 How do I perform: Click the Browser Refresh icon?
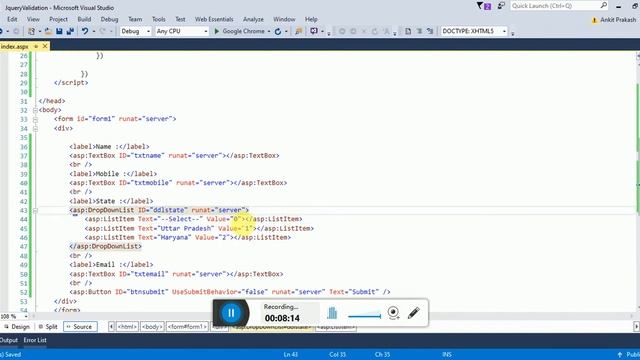click(x=278, y=31)
